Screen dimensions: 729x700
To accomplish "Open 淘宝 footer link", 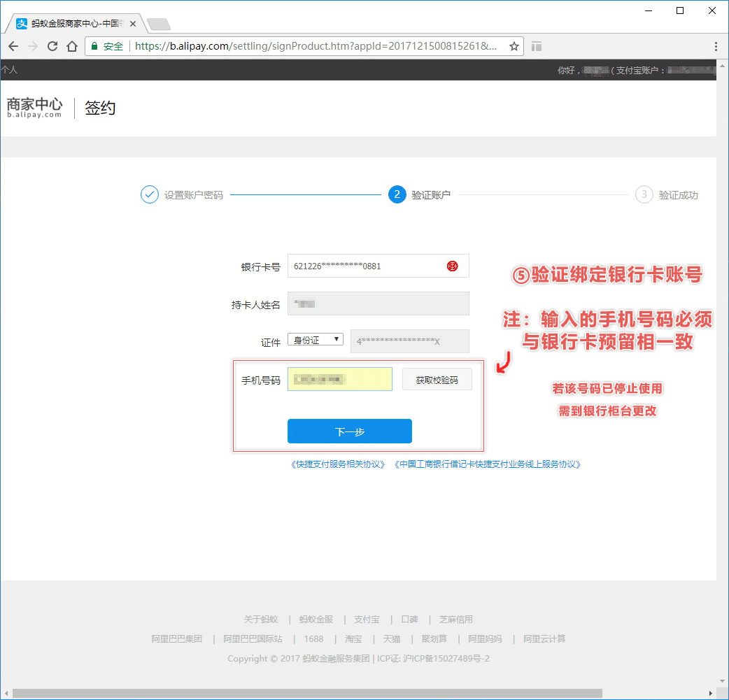I will pos(353,638).
